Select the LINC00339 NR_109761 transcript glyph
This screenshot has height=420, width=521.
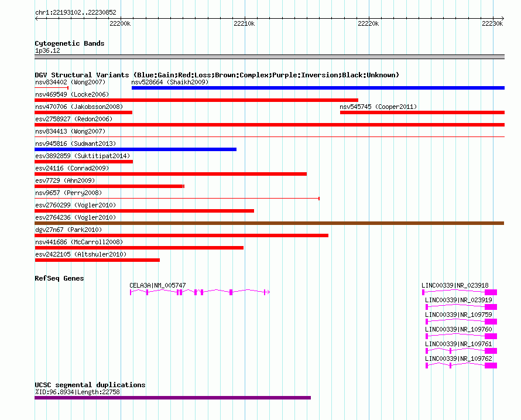(x=461, y=351)
